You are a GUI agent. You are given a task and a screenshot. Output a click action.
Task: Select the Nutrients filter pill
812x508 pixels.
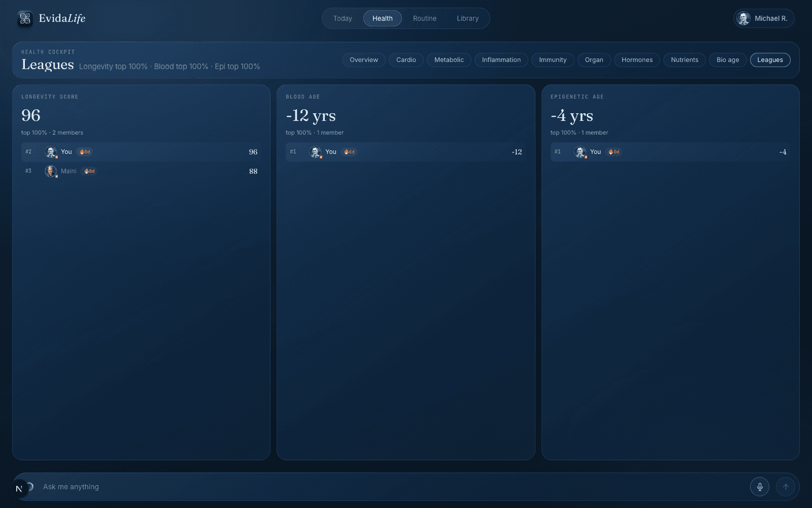685,60
